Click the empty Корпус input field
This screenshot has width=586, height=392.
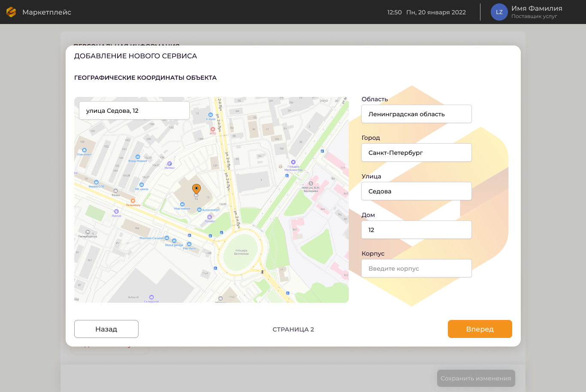tap(417, 268)
